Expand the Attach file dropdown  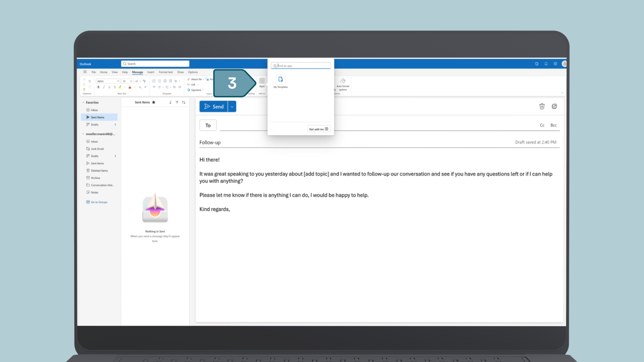(x=203, y=79)
